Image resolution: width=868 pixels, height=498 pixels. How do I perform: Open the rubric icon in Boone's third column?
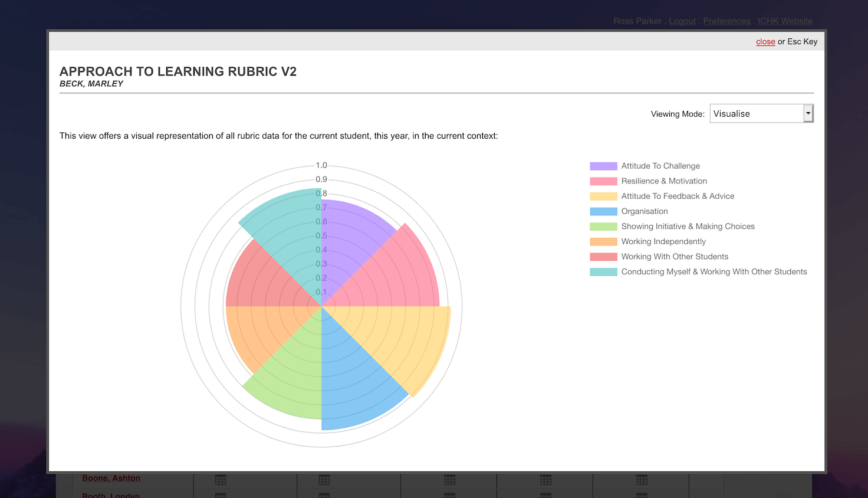click(449, 479)
